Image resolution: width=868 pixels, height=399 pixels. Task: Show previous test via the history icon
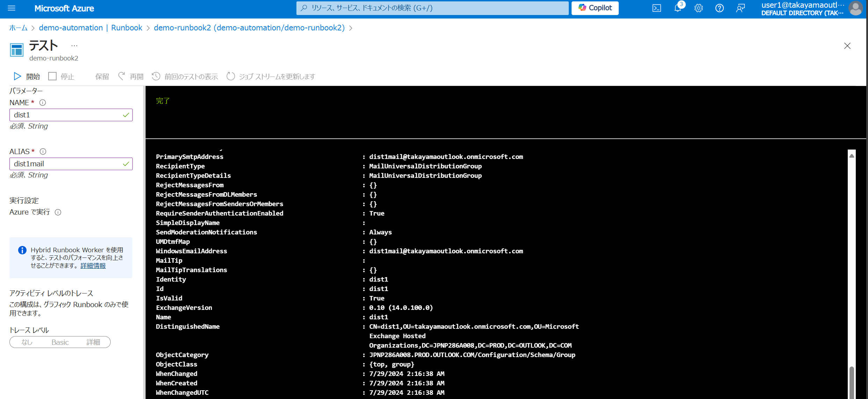pyautogui.click(x=156, y=76)
